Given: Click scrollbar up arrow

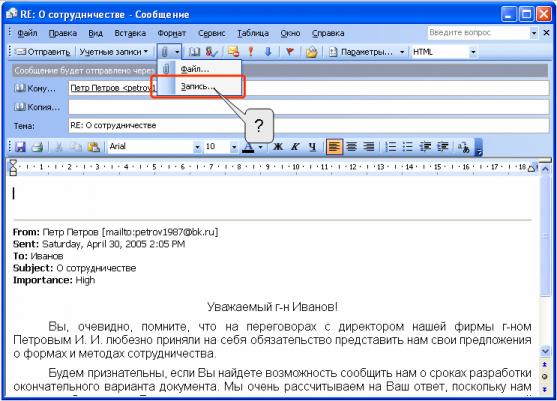Looking at the screenshot, I should click(545, 169).
